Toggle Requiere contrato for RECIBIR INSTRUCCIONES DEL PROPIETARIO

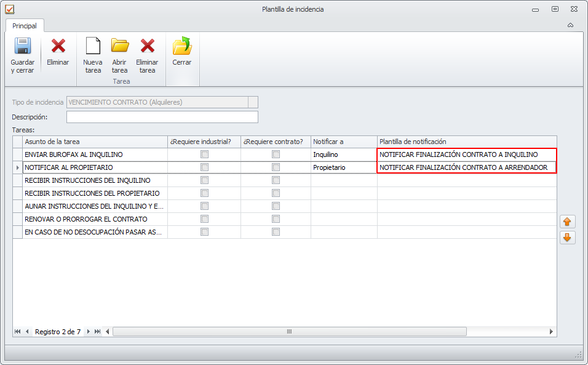click(276, 193)
